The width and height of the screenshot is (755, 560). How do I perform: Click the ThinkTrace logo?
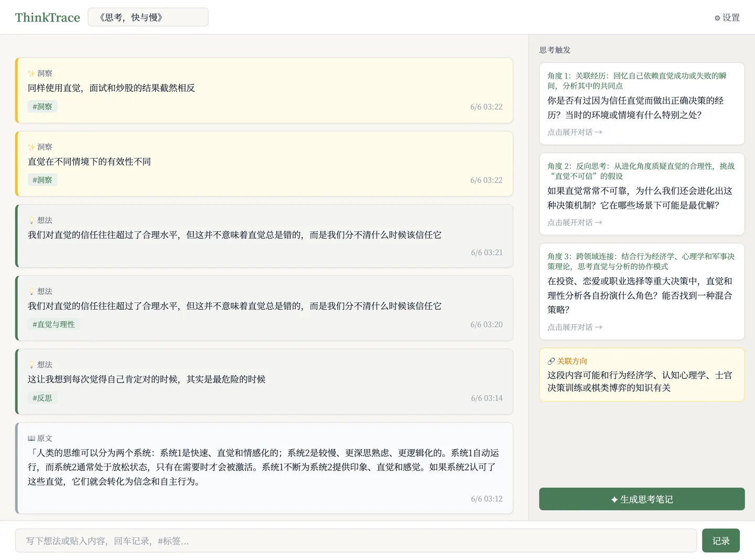tap(48, 17)
